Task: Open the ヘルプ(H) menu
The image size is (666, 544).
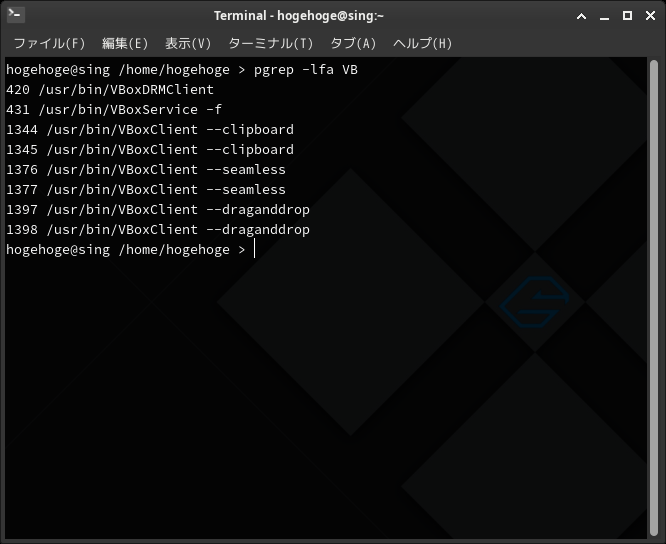Action: point(422,43)
